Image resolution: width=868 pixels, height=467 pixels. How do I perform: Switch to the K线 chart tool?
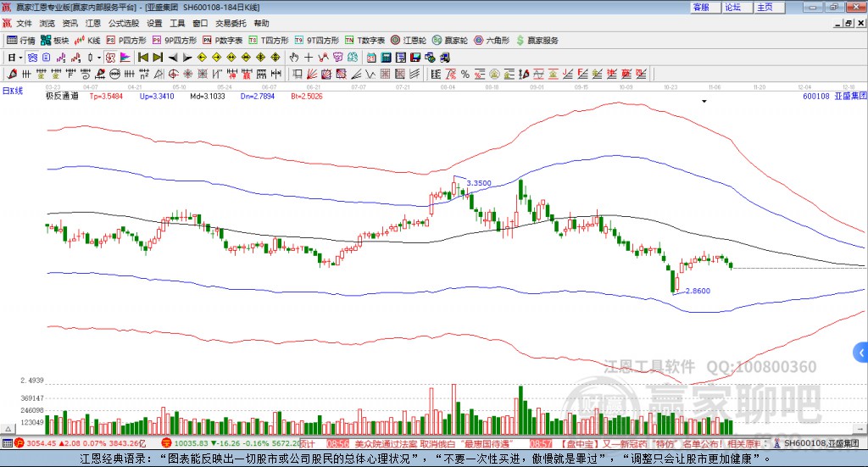click(87, 40)
